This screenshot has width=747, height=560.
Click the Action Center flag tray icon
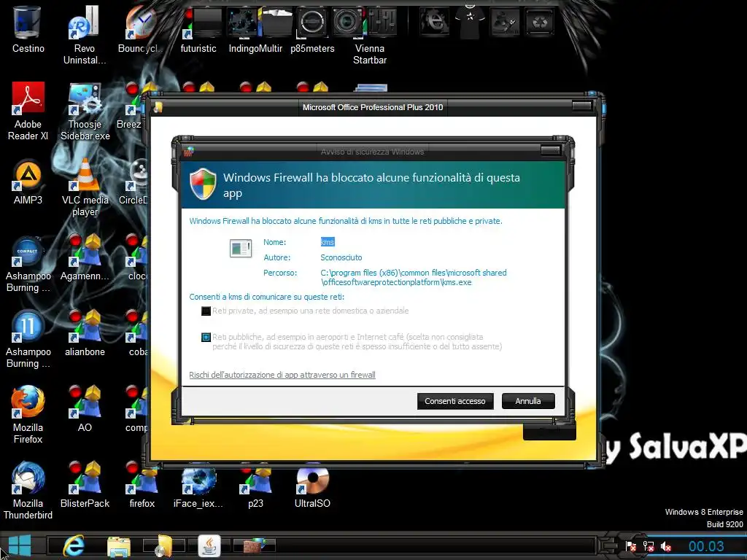(631, 546)
